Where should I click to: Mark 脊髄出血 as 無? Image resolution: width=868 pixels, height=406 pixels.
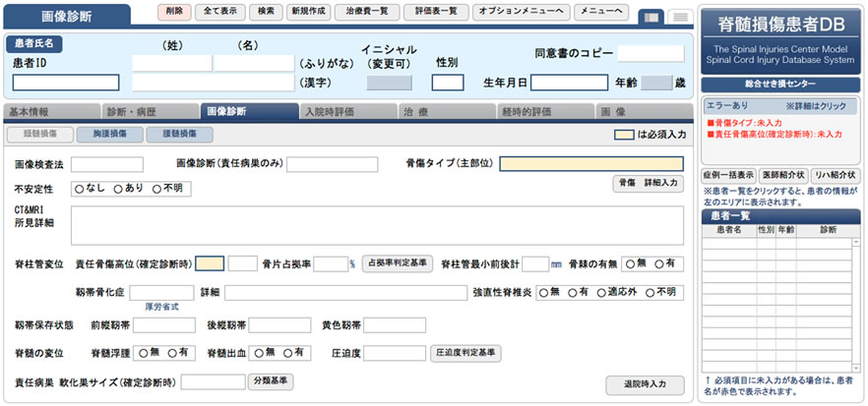point(257,353)
